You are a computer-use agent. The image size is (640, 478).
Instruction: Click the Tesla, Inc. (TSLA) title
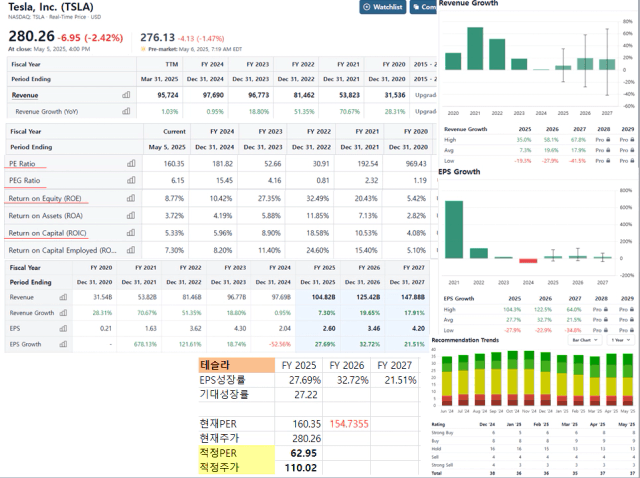[51, 7]
